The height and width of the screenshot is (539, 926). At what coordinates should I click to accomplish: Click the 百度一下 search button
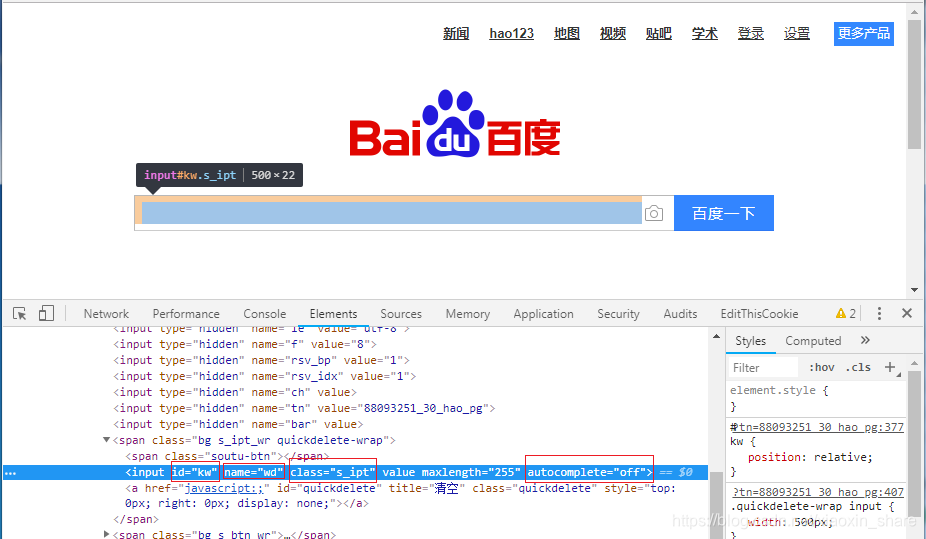[724, 213]
